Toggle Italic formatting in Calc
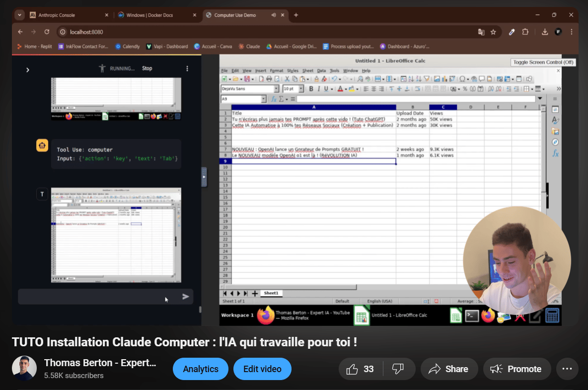 pyautogui.click(x=319, y=89)
